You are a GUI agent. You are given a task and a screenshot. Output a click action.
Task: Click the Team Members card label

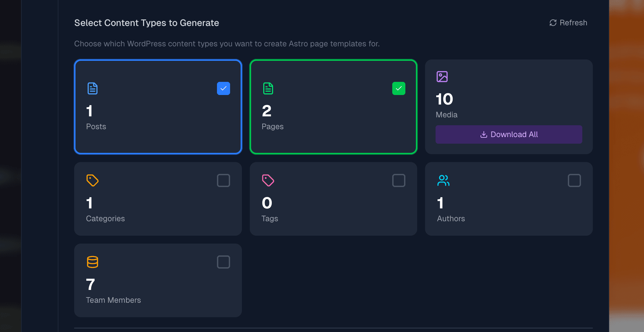coord(113,300)
